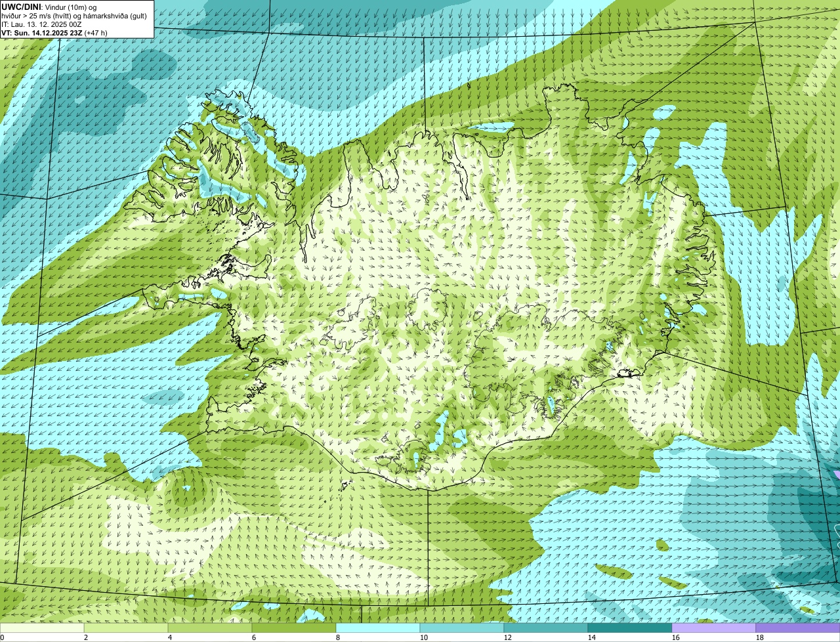This screenshot has height=642, width=840.
Task: Click the 6–8 m/s olive green legend swatch
Action: click(294, 628)
